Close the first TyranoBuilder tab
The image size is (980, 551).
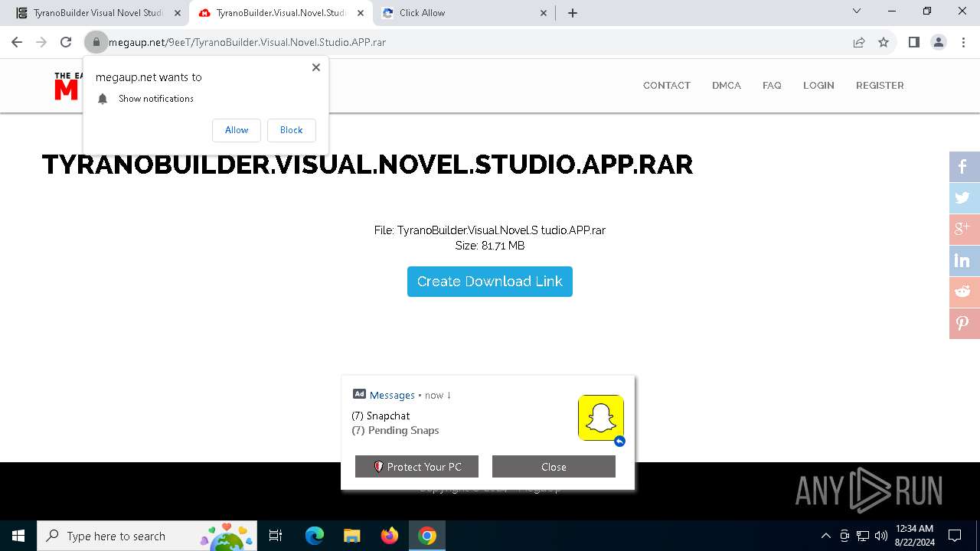tap(178, 13)
